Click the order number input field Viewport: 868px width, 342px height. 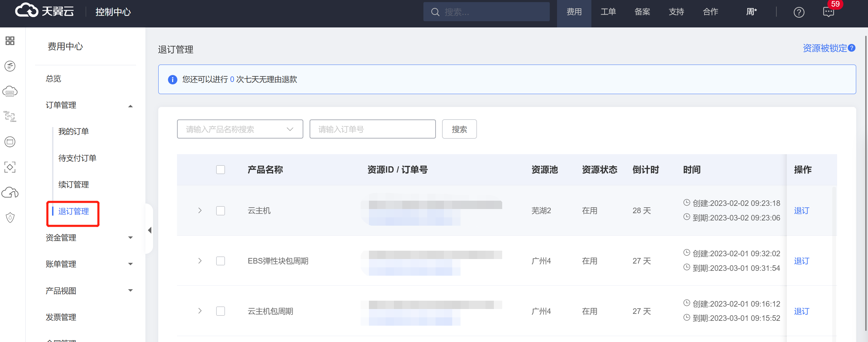click(372, 129)
